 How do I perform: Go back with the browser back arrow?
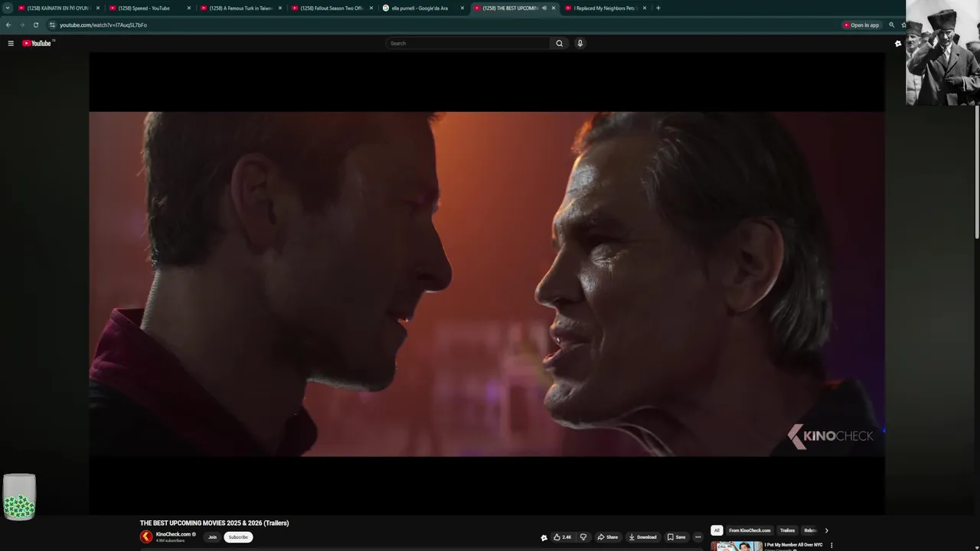pos(8,25)
